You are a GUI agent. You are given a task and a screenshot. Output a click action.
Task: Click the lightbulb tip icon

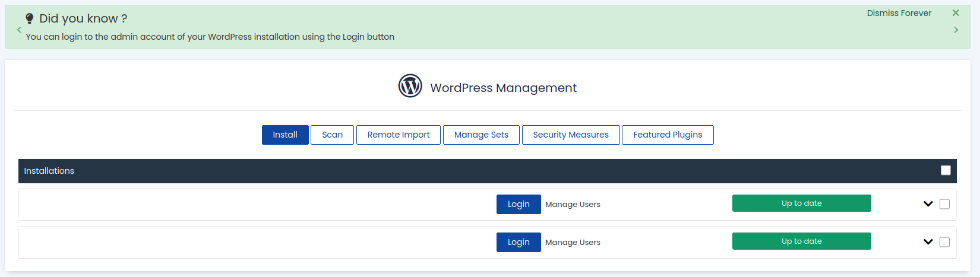coord(29,19)
